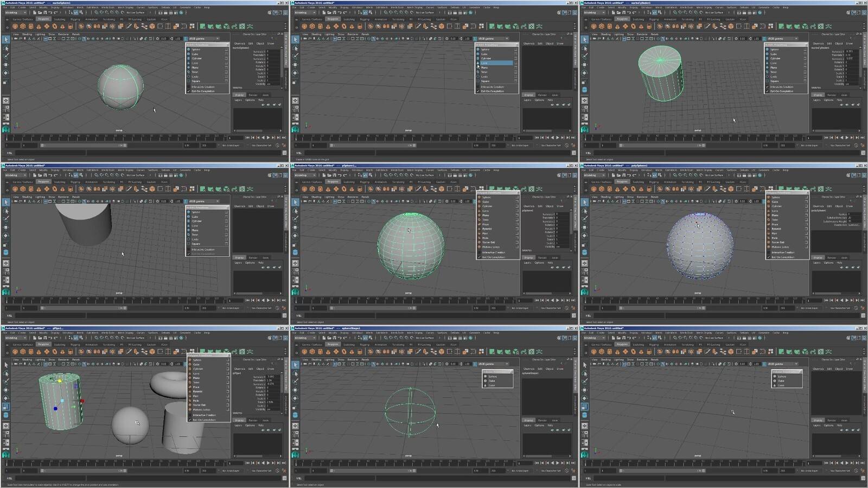
Task: Open No Anim Layer dropdown in pSphere1 window
Action: [520, 308]
